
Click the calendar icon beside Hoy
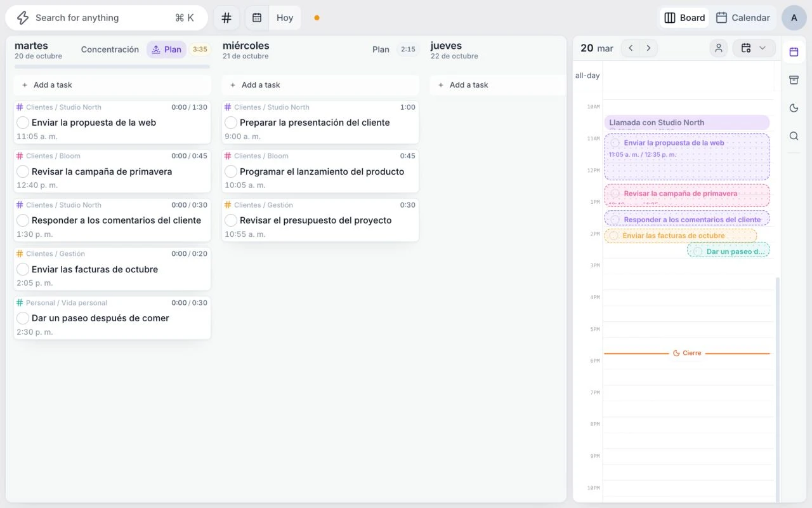(x=257, y=18)
